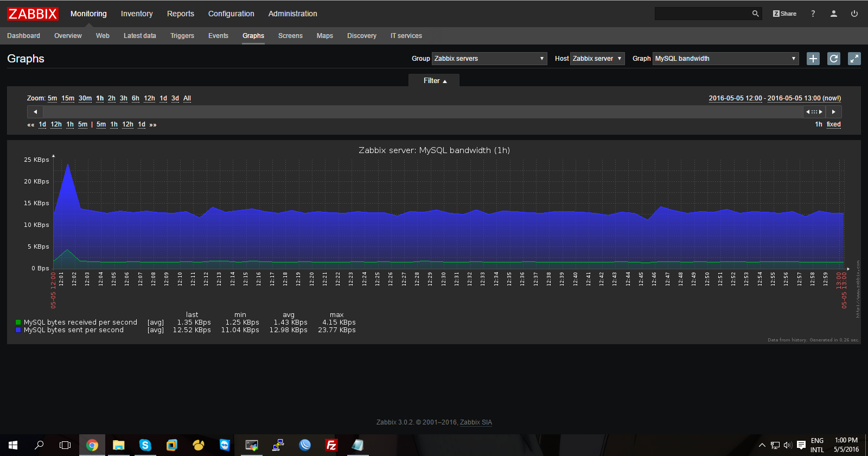868x456 pixels.
Task: Open Skype from taskbar
Action: point(145,445)
